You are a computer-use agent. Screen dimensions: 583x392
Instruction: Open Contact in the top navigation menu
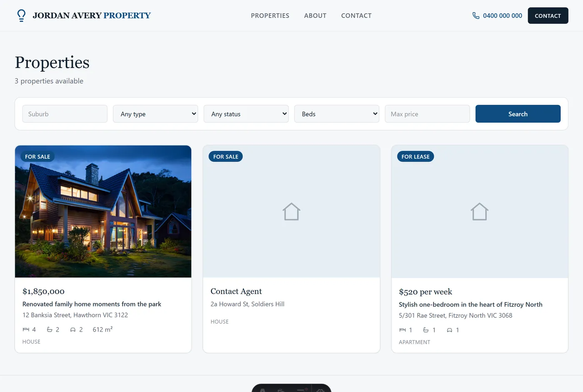point(356,15)
